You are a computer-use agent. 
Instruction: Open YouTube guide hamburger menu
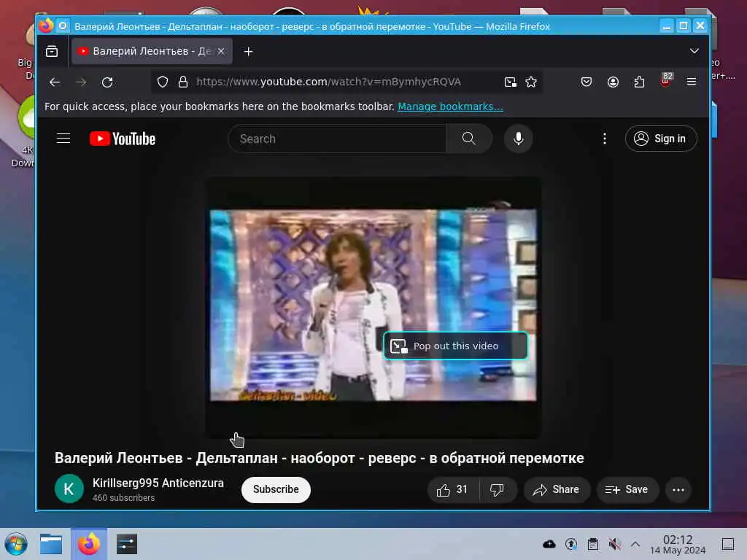(63, 139)
